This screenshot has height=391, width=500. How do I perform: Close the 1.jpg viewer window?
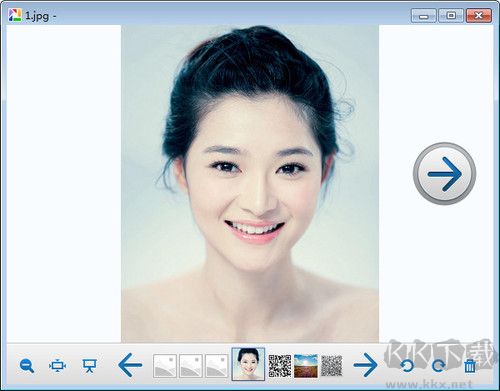click(x=479, y=16)
